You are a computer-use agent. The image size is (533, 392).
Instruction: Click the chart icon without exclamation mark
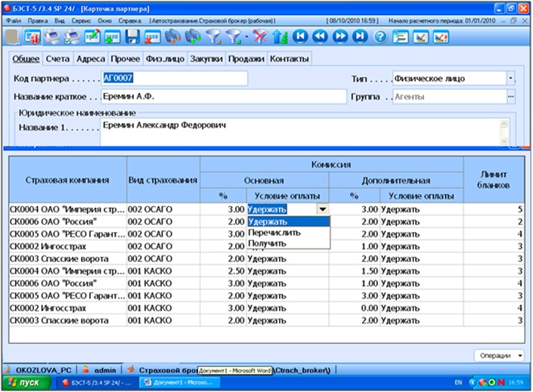[421, 37]
